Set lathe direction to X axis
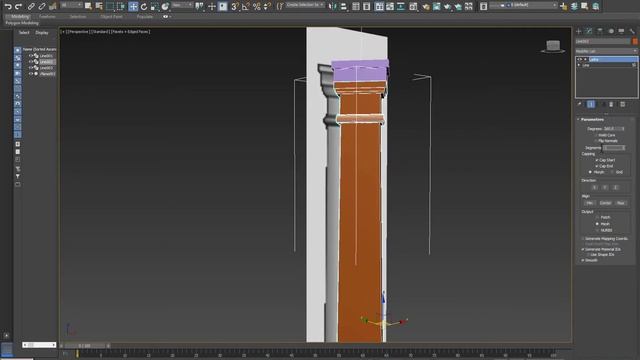 (594, 187)
